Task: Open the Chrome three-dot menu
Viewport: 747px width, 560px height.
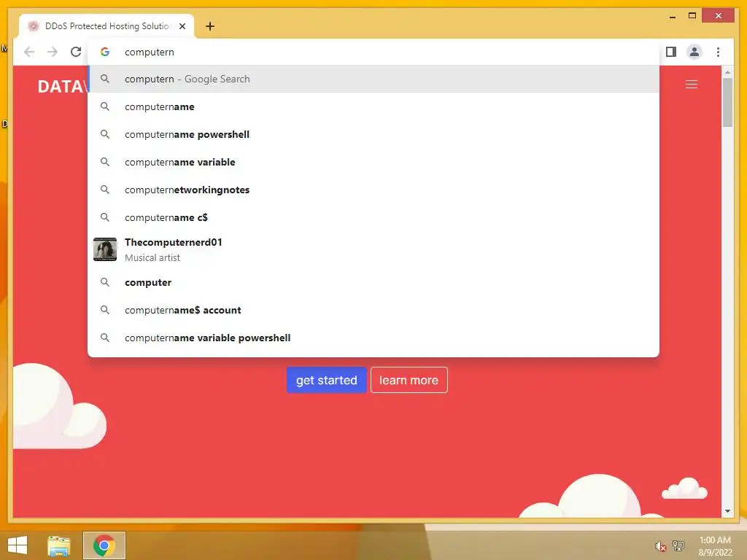Action: 718,52
